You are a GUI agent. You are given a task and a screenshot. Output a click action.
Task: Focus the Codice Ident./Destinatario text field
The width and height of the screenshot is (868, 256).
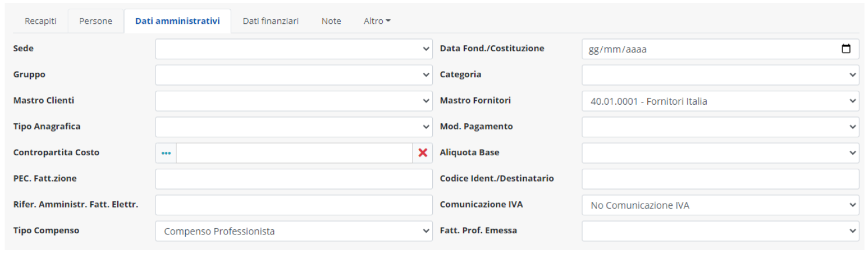pos(720,179)
